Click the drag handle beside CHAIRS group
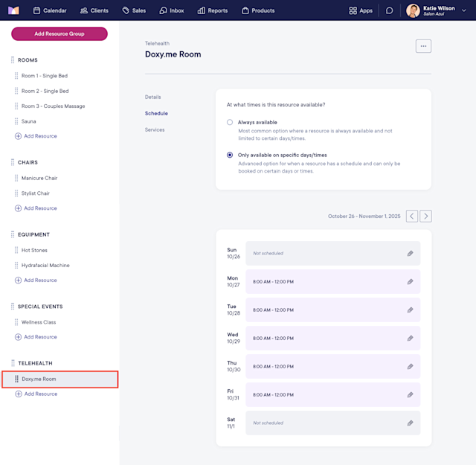The width and height of the screenshot is (476, 465). [13, 162]
